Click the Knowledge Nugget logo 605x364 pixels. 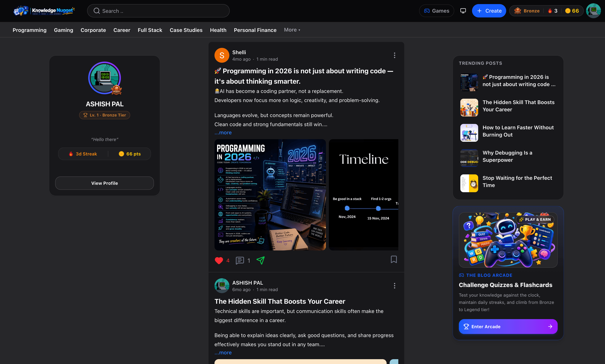pos(44,11)
